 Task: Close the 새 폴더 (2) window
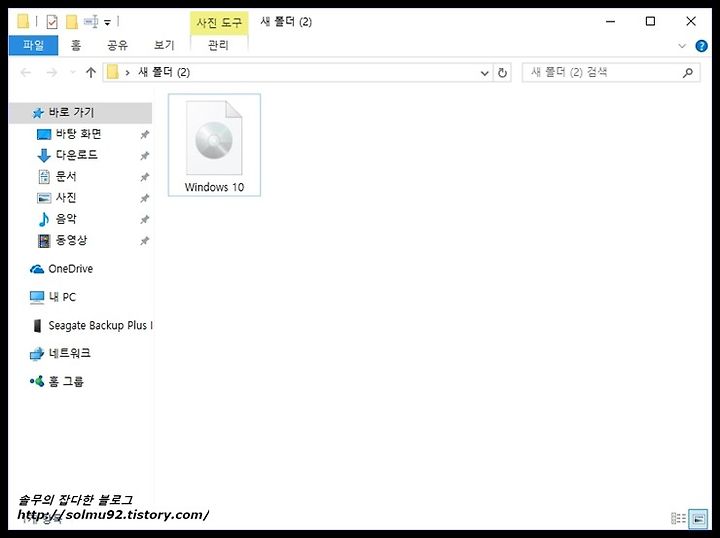pos(691,22)
